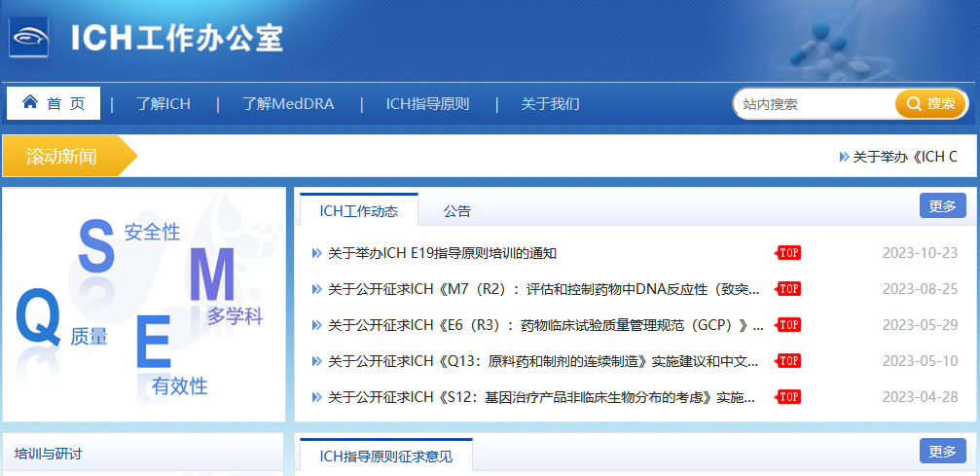Select the Q 质量 category graphic
Image resolution: width=980 pixels, height=476 pixels.
click(x=38, y=316)
